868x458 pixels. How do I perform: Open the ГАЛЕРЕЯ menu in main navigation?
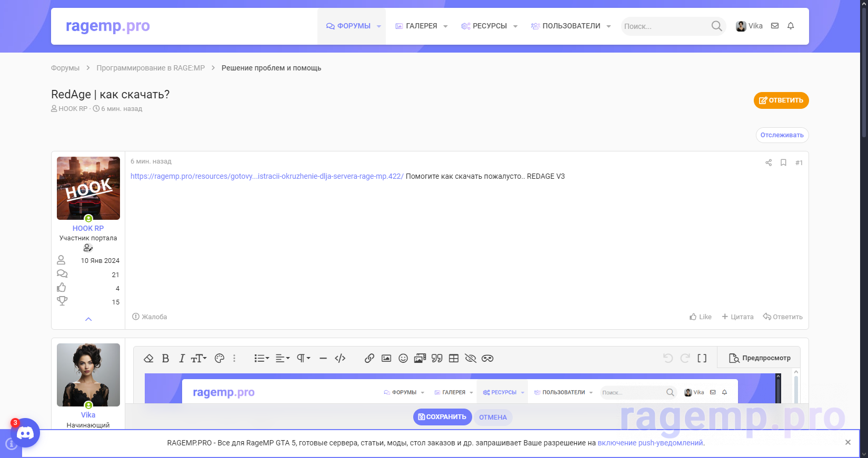416,26
